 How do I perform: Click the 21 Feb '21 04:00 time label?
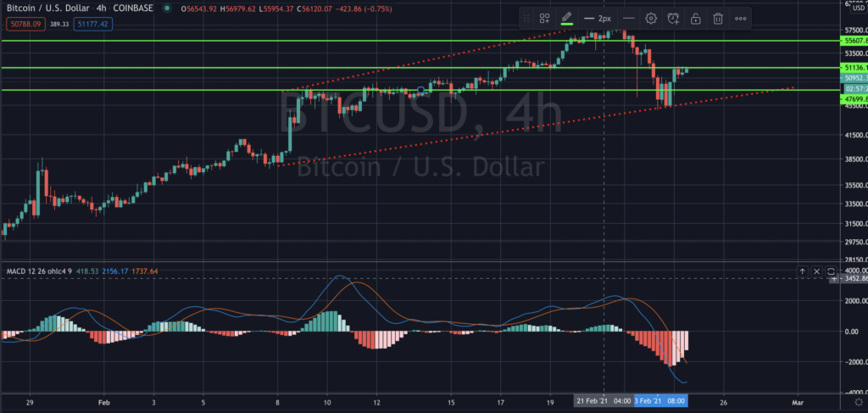point(604,400)
